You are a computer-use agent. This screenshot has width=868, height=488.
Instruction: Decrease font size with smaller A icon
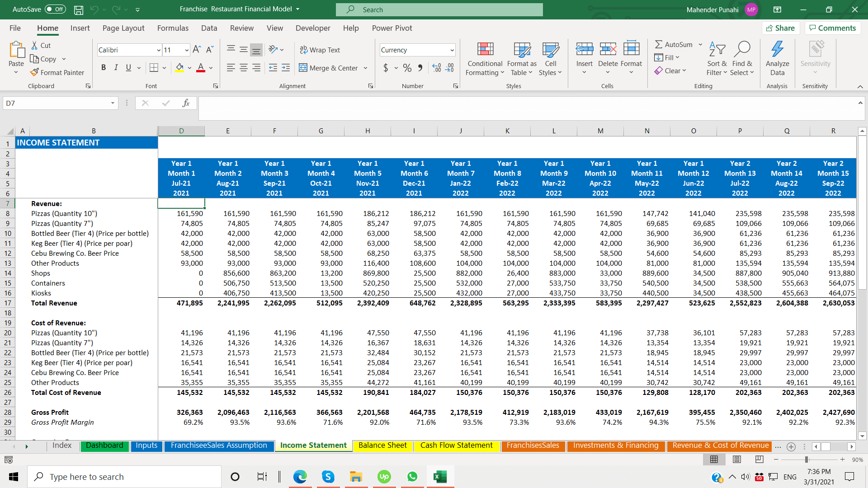[210, 50]
